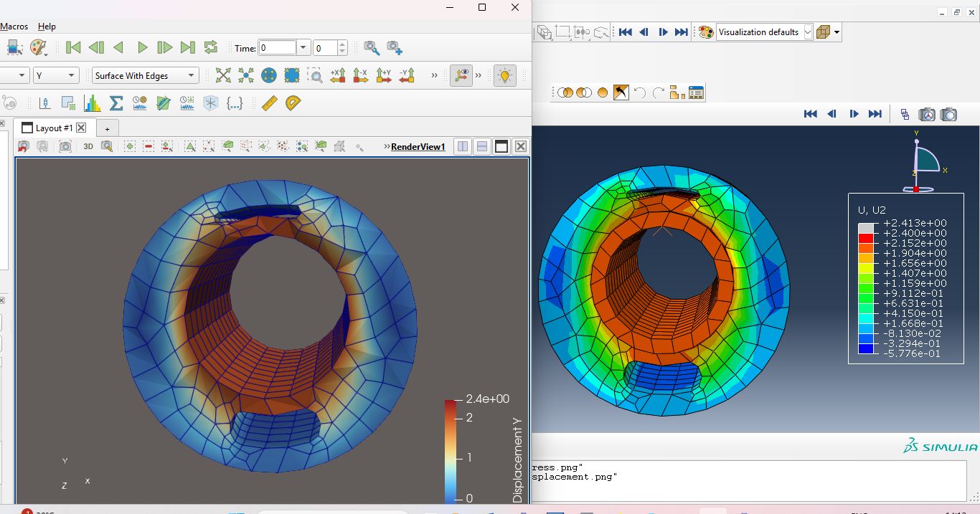
Task: Maximize the RenderView1 frame
Action: click(501, 146)
